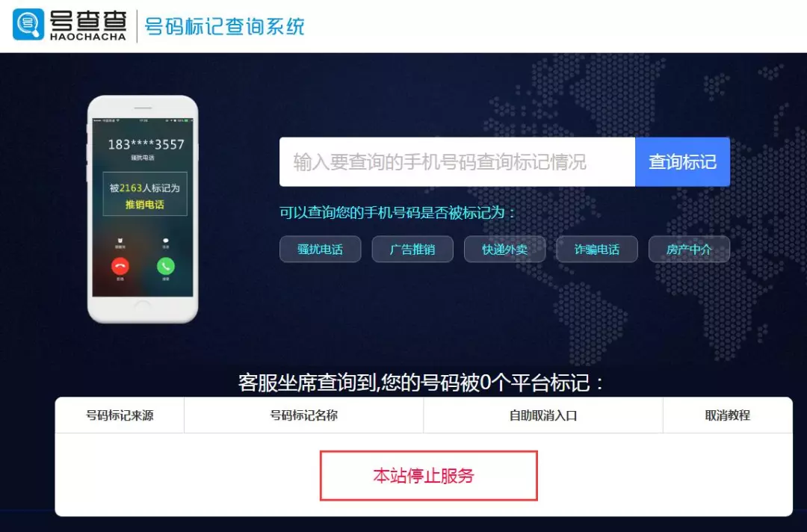807x532 pixels.
Task: Click the 号码标记查询系统 title text
Action: (224, 26)
